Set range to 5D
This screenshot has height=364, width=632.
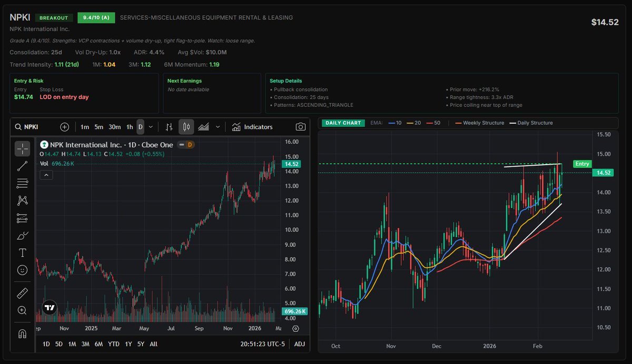point(59,344)
